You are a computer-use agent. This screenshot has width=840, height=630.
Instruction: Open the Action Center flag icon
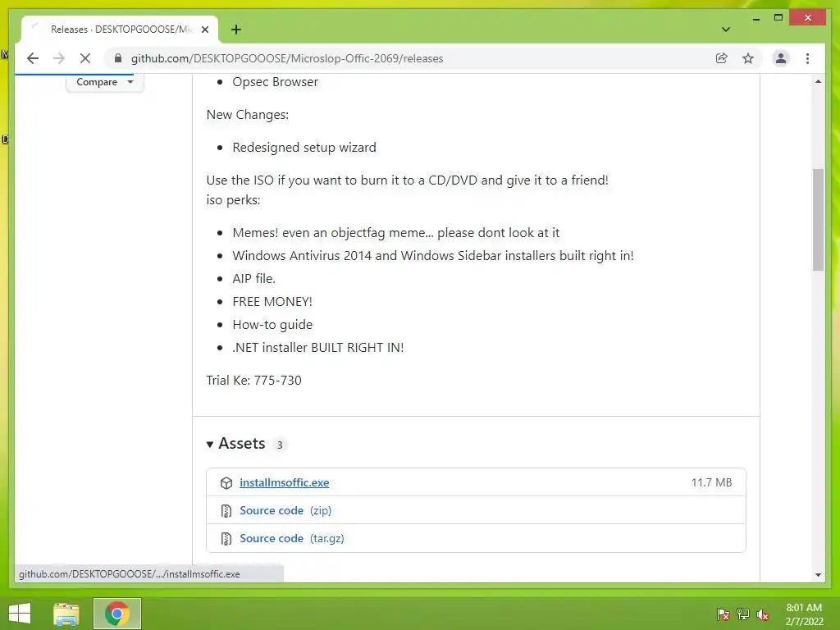(723, 614)
